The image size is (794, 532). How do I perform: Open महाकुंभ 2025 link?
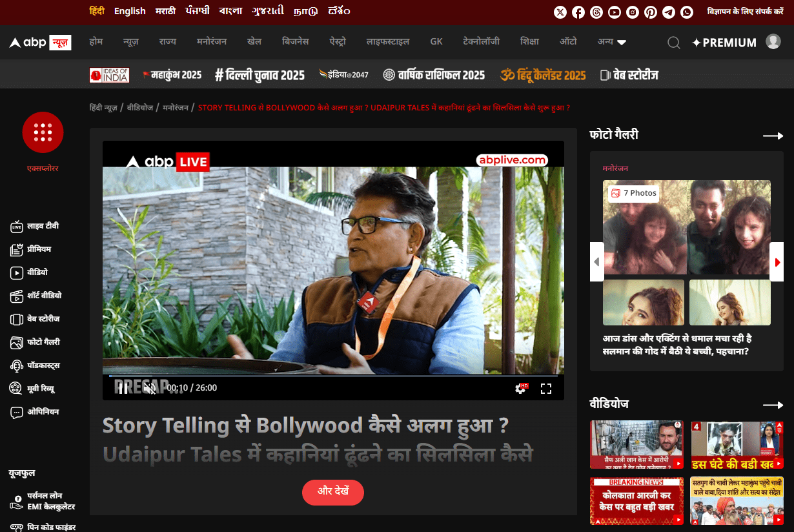coord(172,75)
